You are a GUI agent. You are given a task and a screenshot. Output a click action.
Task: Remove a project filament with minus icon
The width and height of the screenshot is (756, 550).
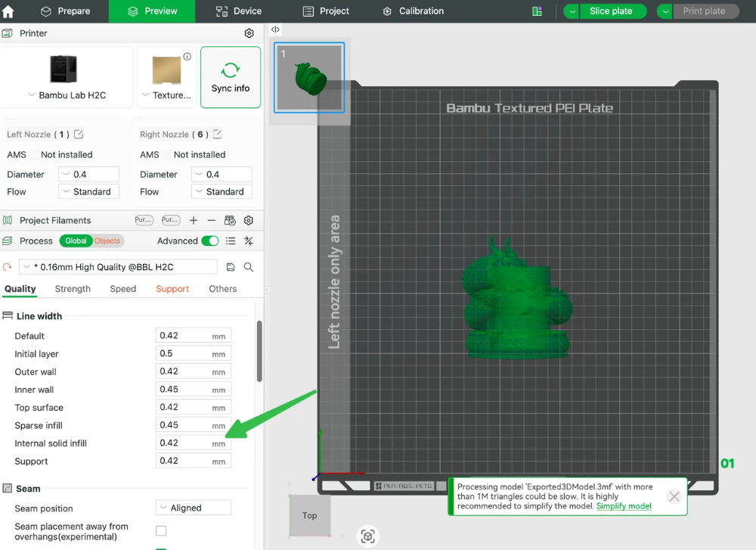pyautogui.click(x=211, y=220)
